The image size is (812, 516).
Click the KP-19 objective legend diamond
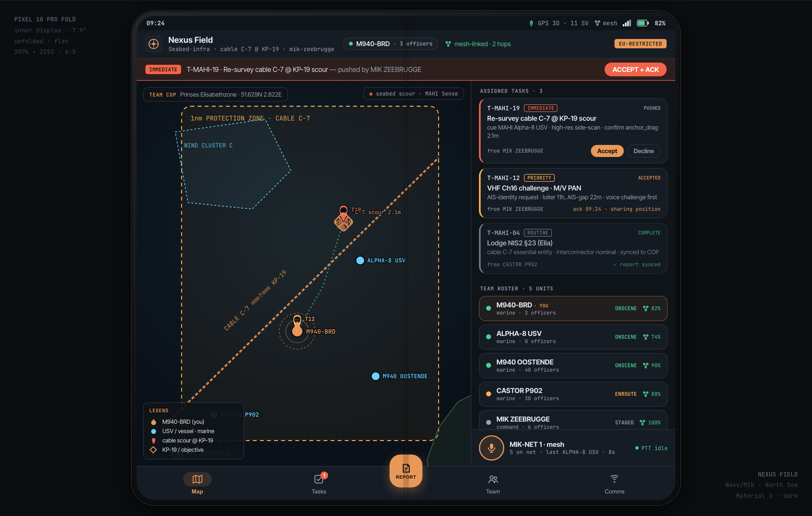tap(153, 450)
